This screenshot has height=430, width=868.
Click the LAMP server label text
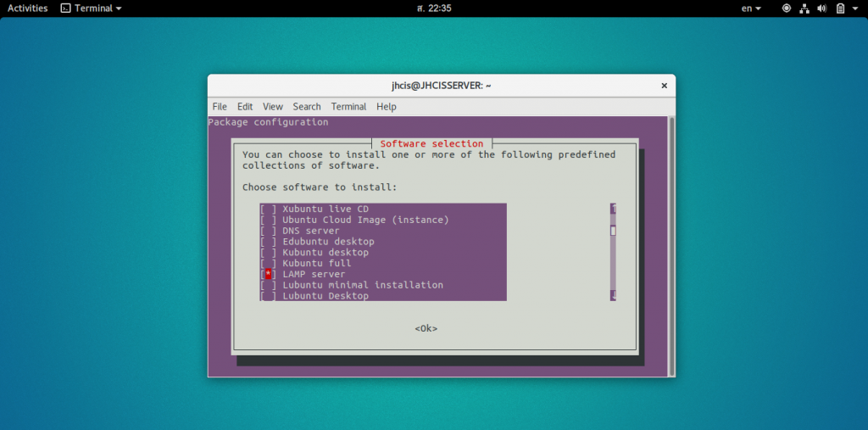(314, 274)
